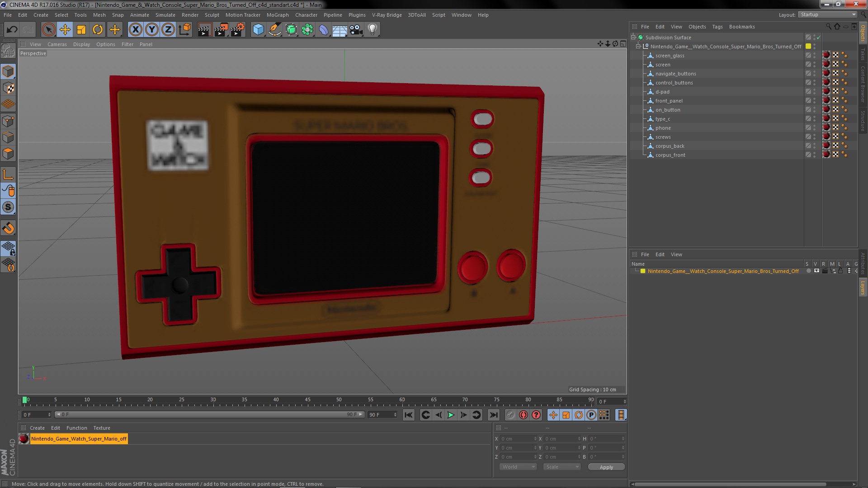Open the V-Ray Bridge menu
This screenshot has height=488, width=868.
(387, 15)
